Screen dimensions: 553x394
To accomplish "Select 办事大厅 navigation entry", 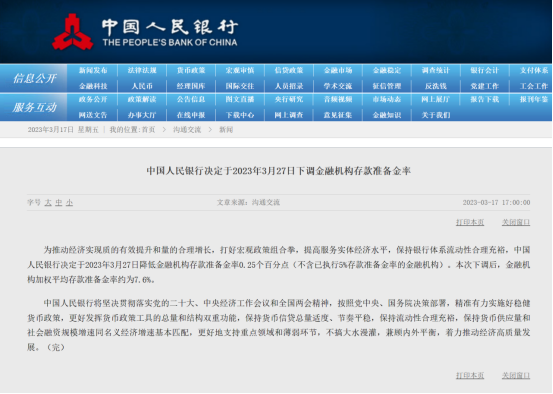I will coord(142,115).
